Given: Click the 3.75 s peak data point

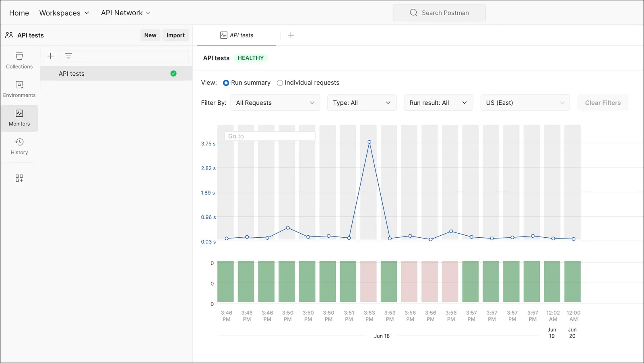Looking at the screenshot, I should [369, 142].
